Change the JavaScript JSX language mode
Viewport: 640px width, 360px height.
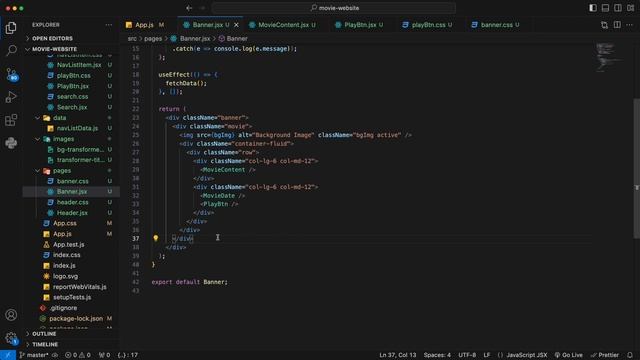(x=527, y=355)
